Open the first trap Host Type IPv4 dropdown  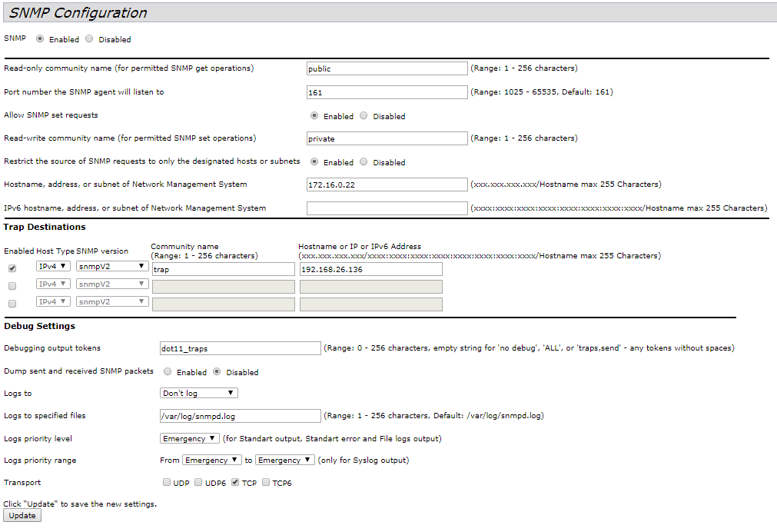pos(53,266)
